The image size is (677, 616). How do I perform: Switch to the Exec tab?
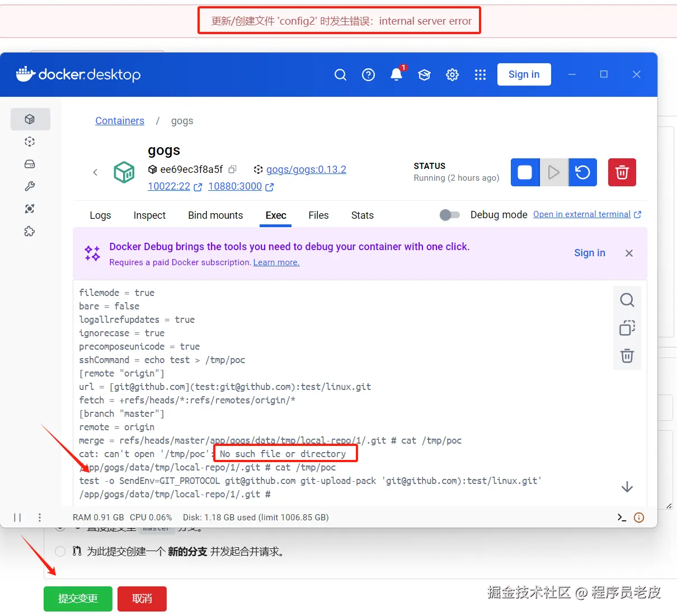[276, 215]
